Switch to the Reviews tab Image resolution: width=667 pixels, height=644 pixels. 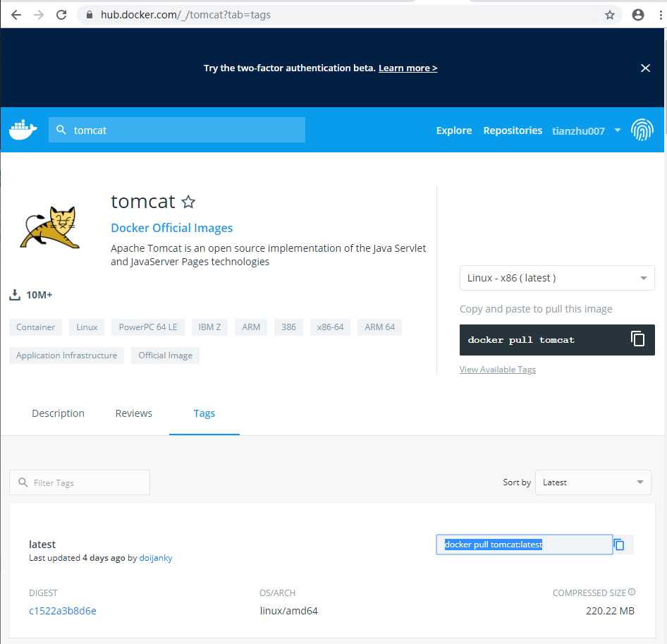pos(133,413)
